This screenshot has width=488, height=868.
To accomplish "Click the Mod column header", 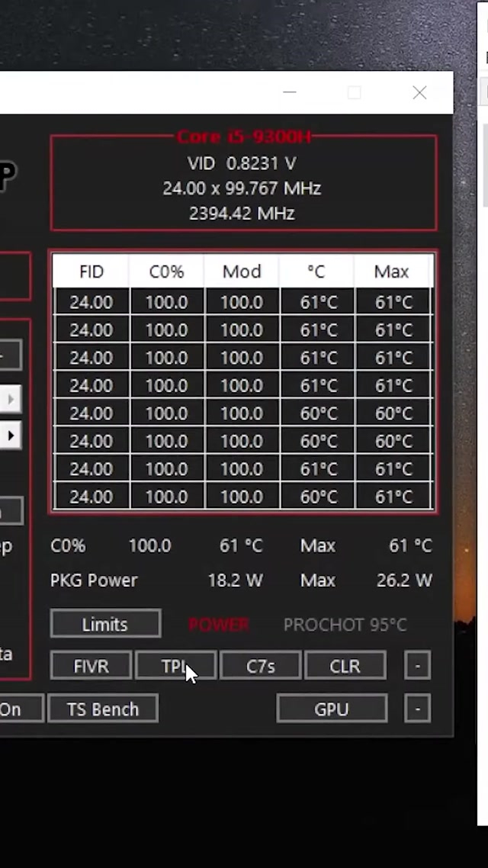I will [x=242, y=272].
